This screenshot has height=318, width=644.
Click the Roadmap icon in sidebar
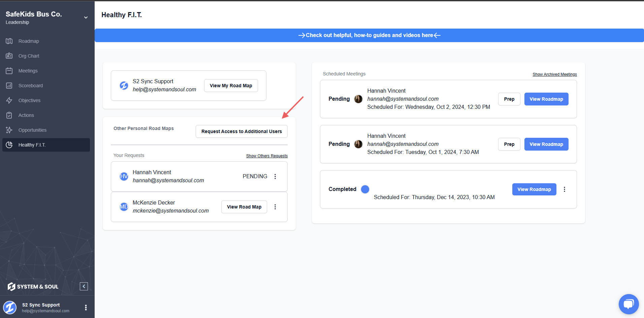pos(9,41)
